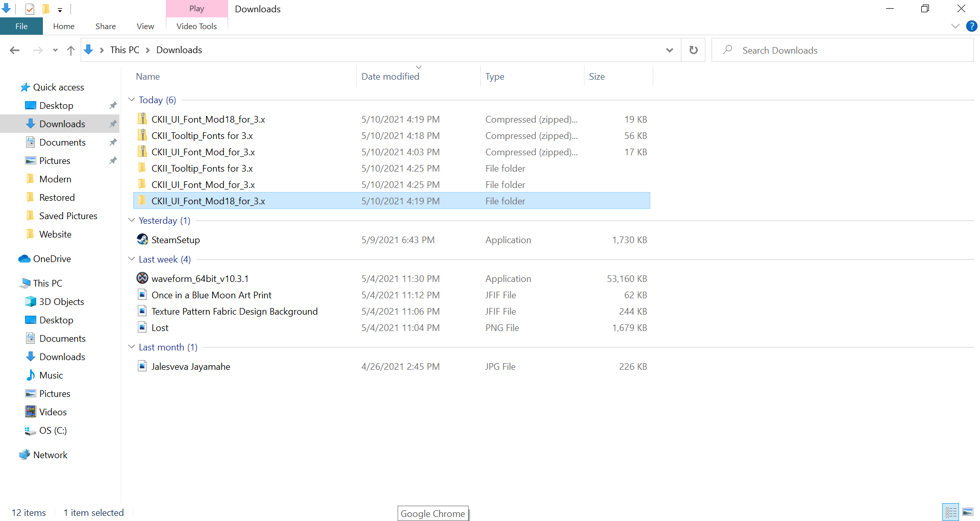Image resolution: width=980 pixels, height=521 pixels.
Task: Click the SteamSetup application icon
Action: pyautogui.click(x=142, y=240)
